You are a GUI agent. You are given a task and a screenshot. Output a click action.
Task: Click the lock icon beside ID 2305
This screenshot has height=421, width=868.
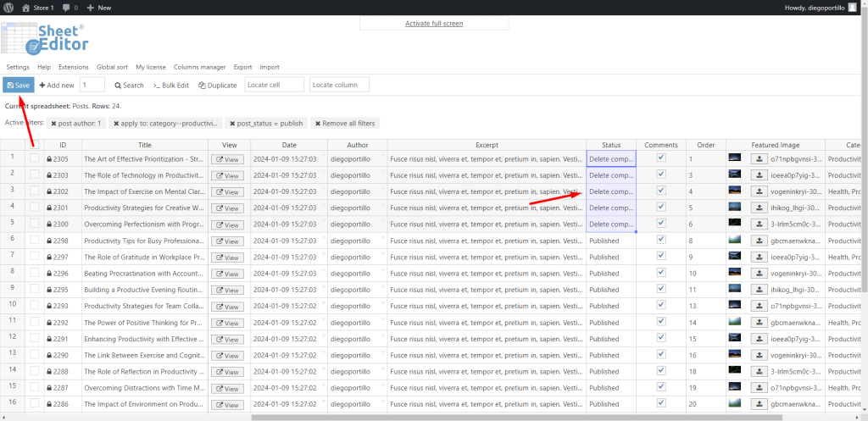click(49, 159)
